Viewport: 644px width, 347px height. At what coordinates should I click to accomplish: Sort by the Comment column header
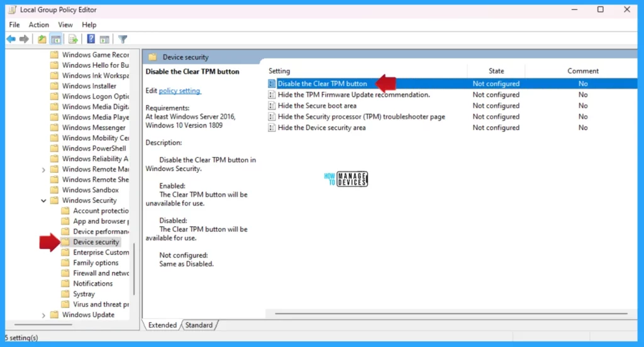point(583,70)
